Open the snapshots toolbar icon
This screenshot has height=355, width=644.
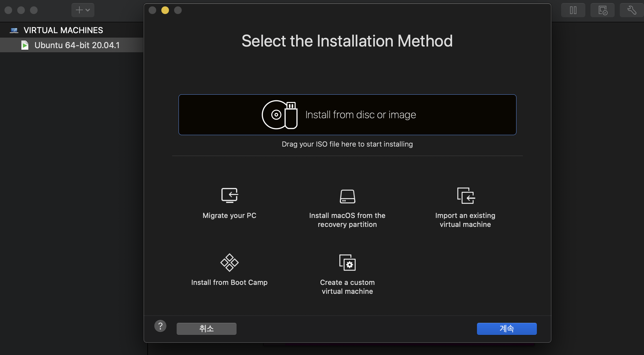pyautogui.click(x=602, y=10)
